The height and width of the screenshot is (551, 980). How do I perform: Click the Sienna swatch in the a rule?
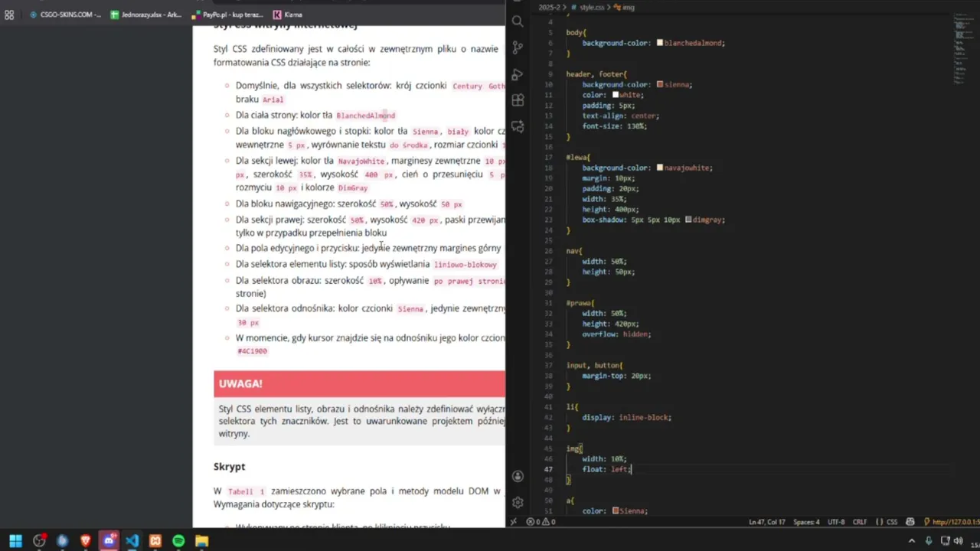coord(616,510)
